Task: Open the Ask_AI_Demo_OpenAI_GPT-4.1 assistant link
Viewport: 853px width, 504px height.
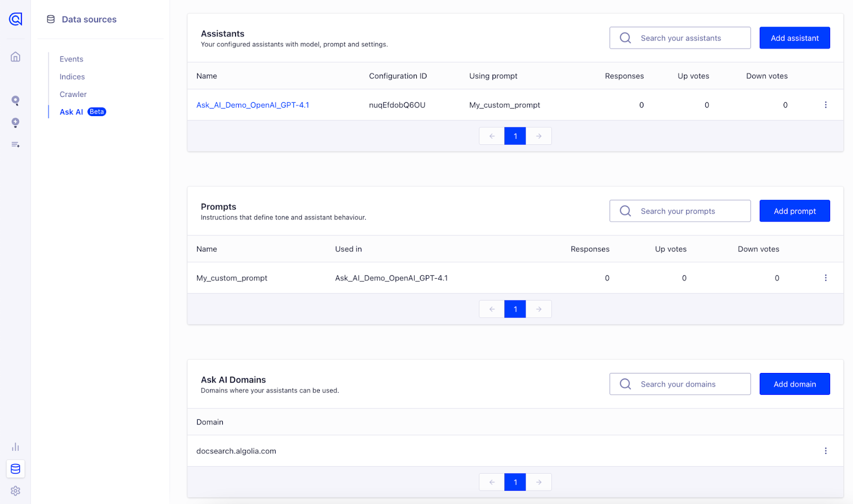Action: [x=253, y=105]
